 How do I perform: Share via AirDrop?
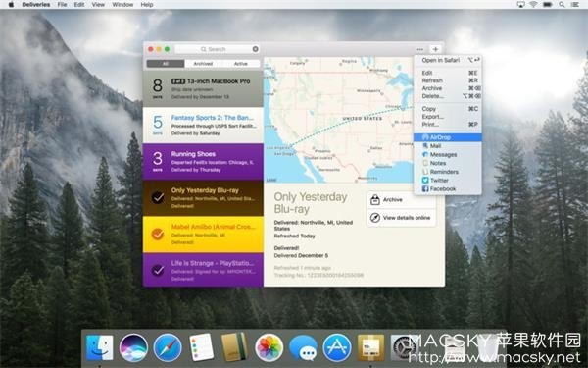click(448, 137)
